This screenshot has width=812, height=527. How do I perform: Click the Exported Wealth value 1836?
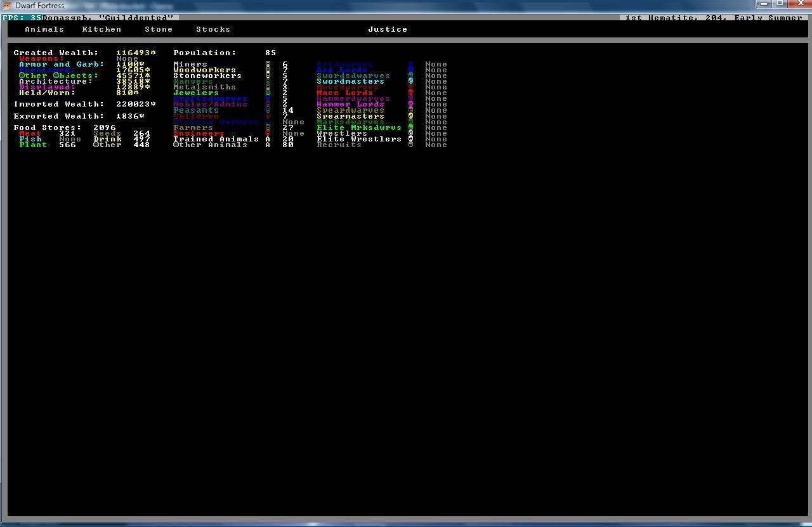pos(130,116)
